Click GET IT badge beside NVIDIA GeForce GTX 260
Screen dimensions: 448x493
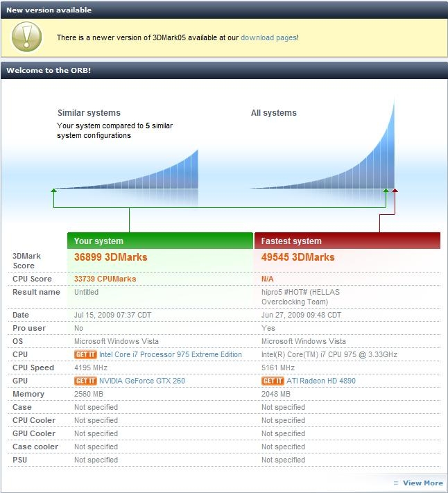[x=85, y=381]
